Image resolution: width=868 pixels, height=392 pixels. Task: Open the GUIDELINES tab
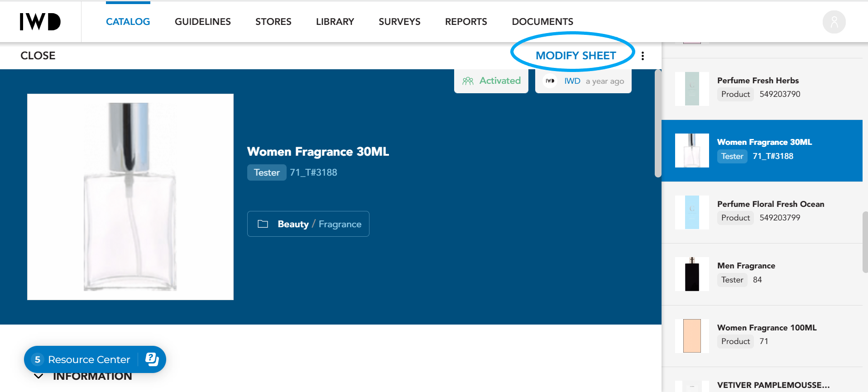tap(203, 22)
